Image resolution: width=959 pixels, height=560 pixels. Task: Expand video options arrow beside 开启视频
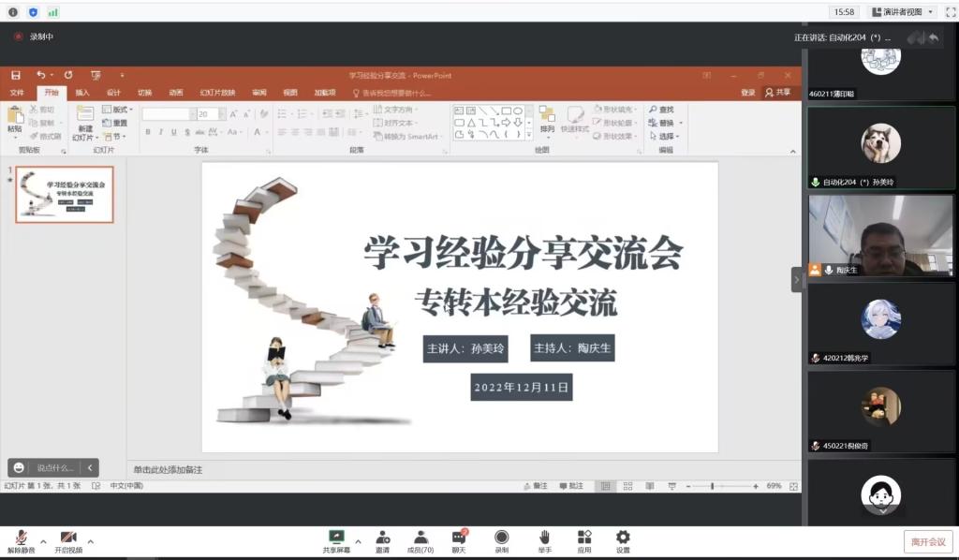[91, 541]
